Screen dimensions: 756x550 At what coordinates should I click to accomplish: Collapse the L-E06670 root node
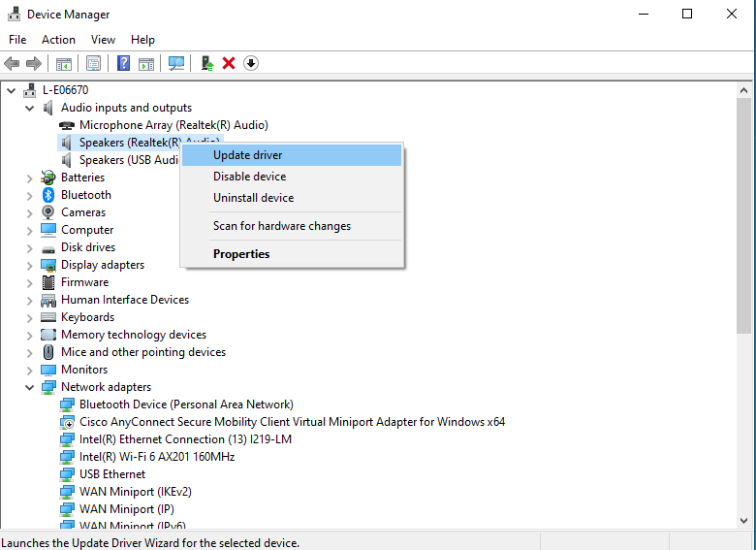(x=11, y=90)
